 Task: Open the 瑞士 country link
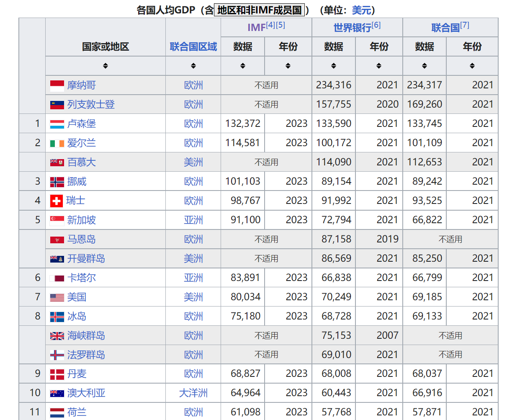pyautogui.click(x=76, y=201)
